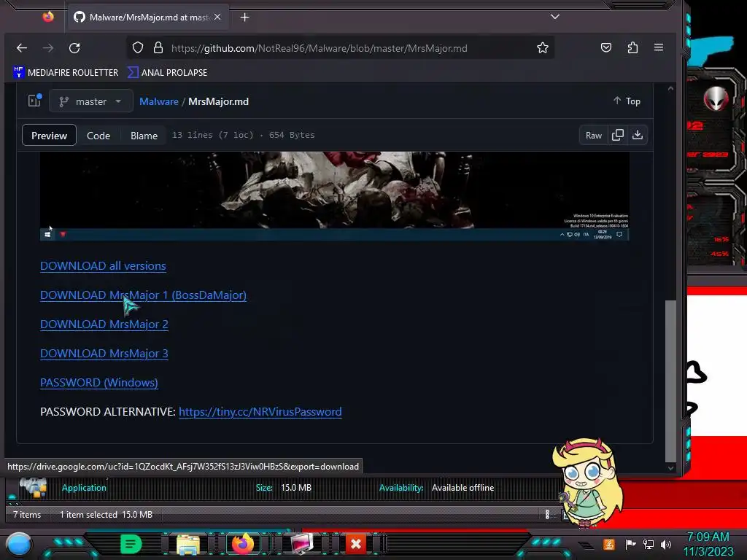Click the MrsMajor screenshot image
747x560 pixels.
(x=334, y=195)
